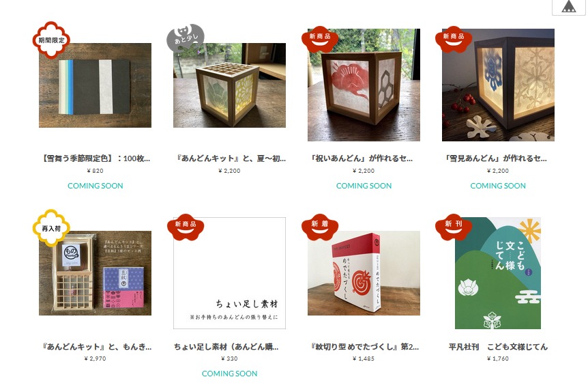The height and width of the screenshot is (392, 588).
Task: Click the gray あと少し bat badge
Action: pyautogui.click(x=186, y=38)
